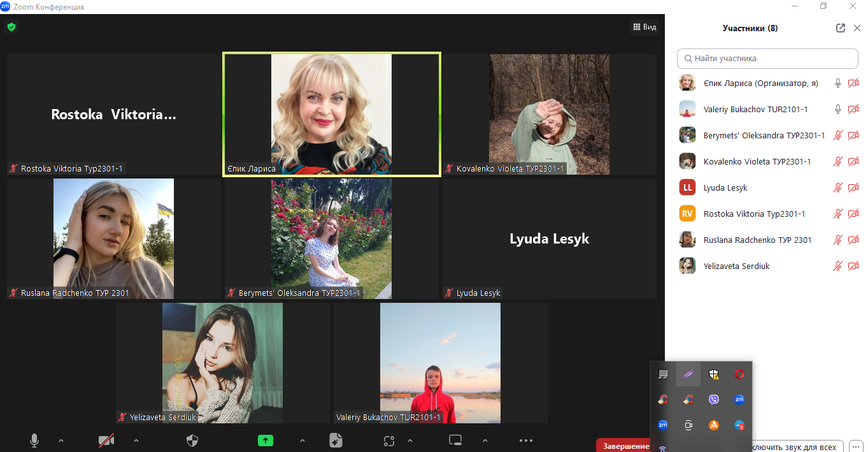Viewport: 868px width, 452px height.
Task: Open Viber from the system tray
Action: point(713,400)
